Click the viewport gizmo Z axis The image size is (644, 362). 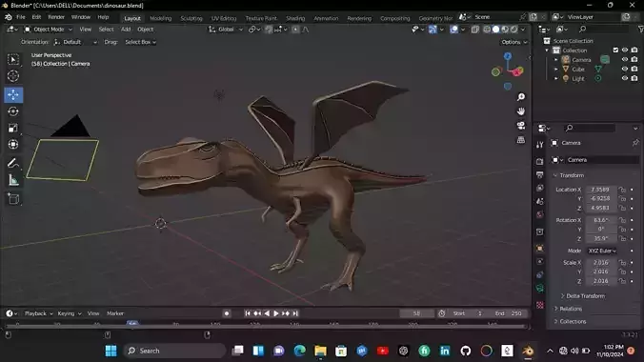pos(508,56)
